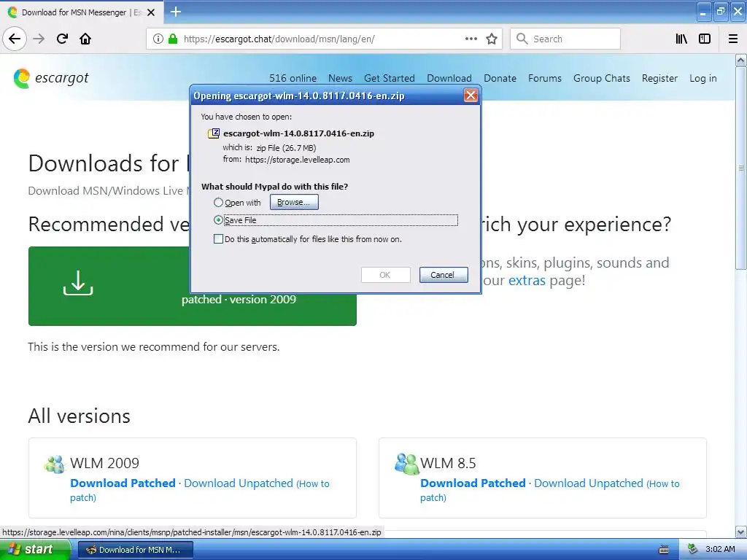Click WLM 8.5 Download Unpatched link
This screenshot has height=560, width=747.
[589, 483]
